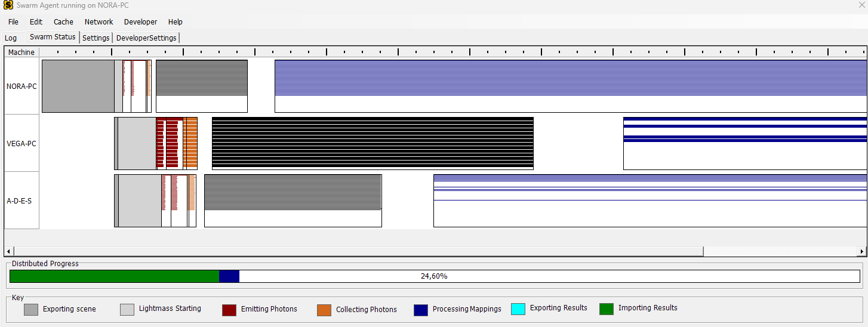Screen dimensions: 868x327
Task: Click the 'Exporting Results' key label
Action: (559, 308)
